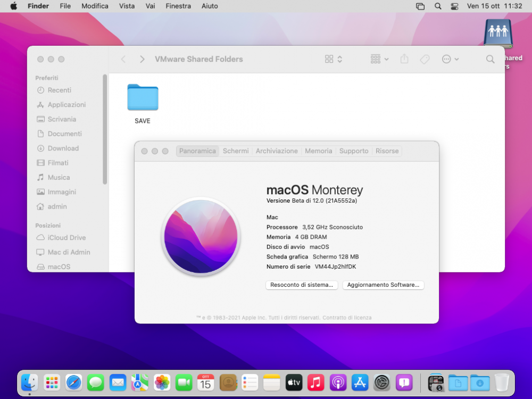Open the Downloads stack in the Dock

(480, 383)
